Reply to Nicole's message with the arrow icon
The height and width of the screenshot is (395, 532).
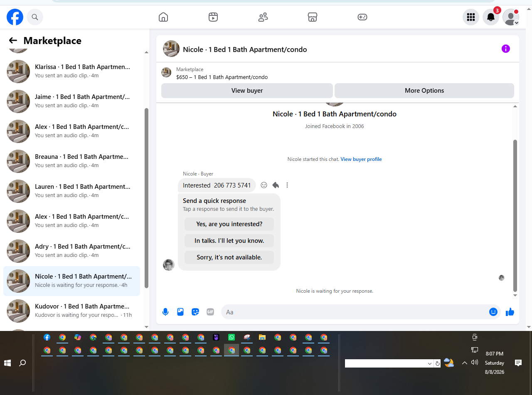(x=276, y=185)
